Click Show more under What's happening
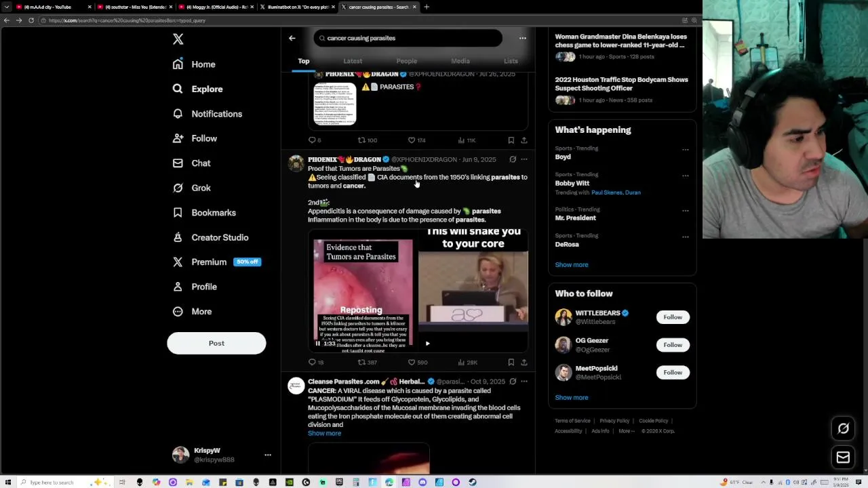868x488 pixels. 572,265
